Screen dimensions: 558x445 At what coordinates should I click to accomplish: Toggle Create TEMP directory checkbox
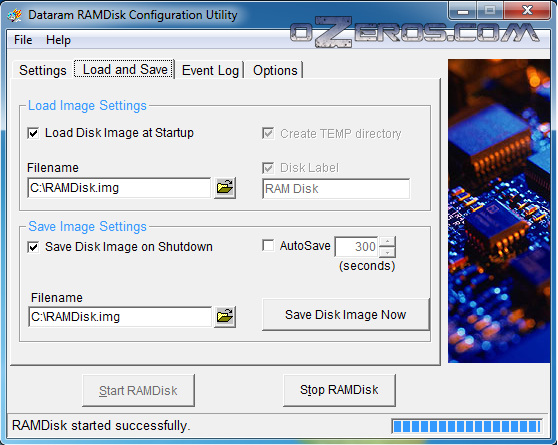point(268,134)
